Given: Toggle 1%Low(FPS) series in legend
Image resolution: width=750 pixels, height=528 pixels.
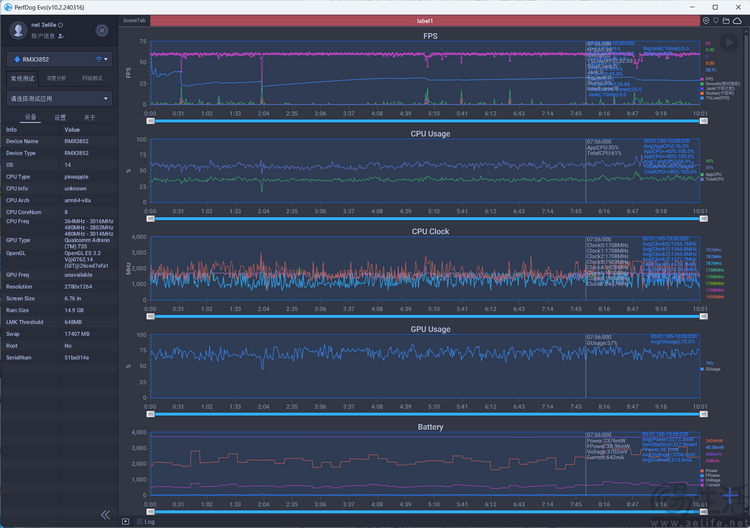Looking at the screenshot, I should [715, 98].
